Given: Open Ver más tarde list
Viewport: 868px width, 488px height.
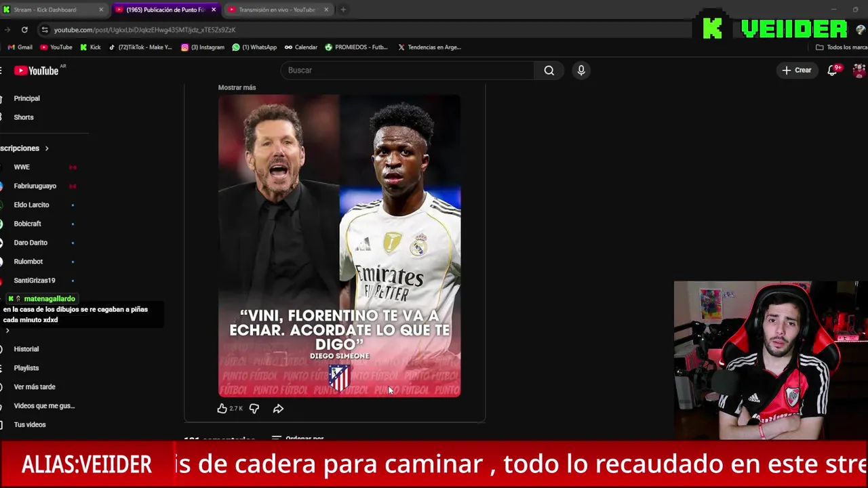Looking at the screenshot, I should click(x=35, y=387).
